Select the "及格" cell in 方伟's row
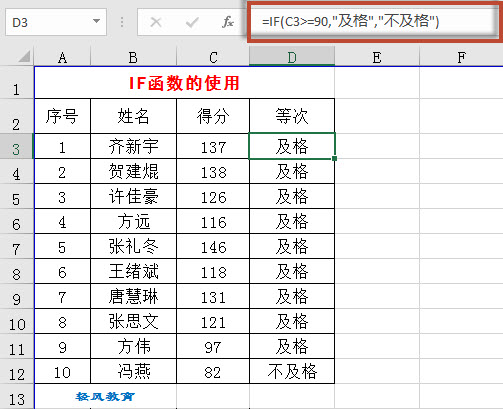This screenshot has height=409, width=503. [x=292, y=346]
